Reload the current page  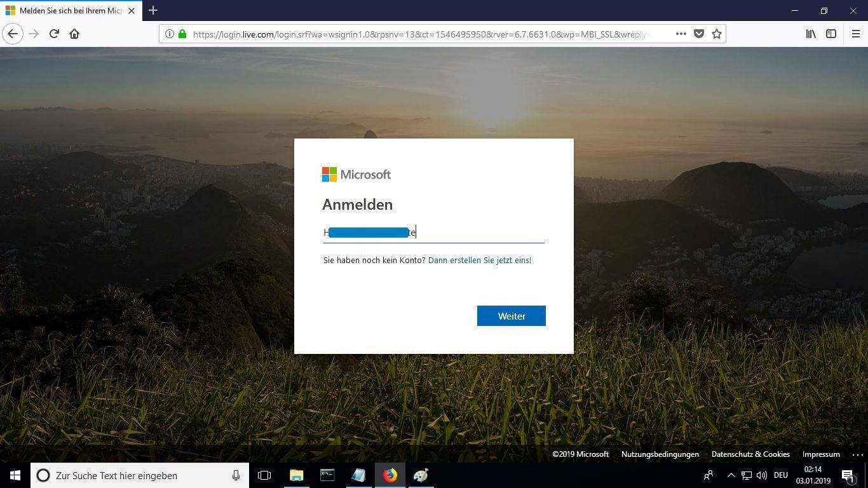coord(54,34)
